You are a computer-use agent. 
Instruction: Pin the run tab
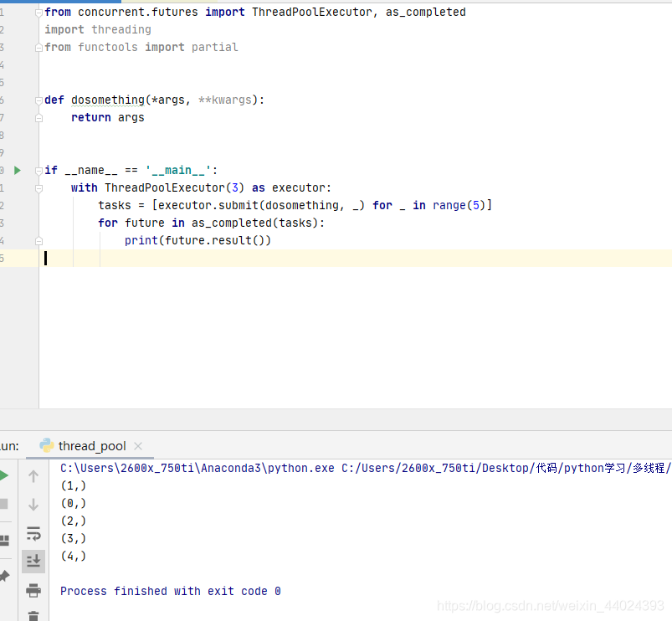coord(4,576)
